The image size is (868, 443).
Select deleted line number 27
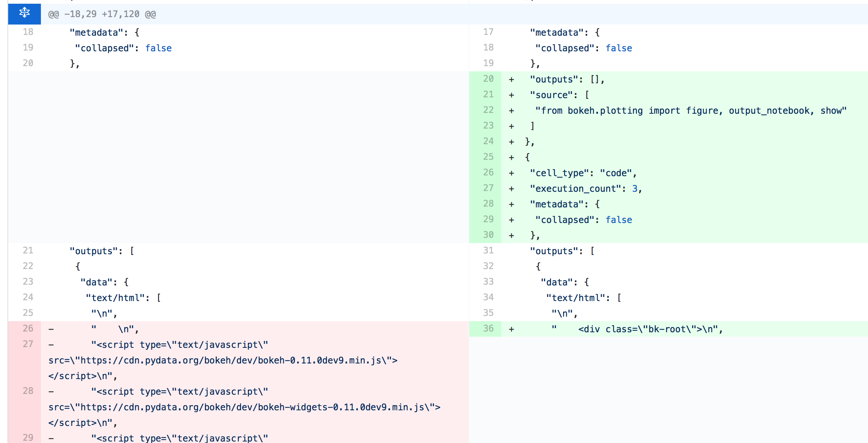tap(28, 344)
